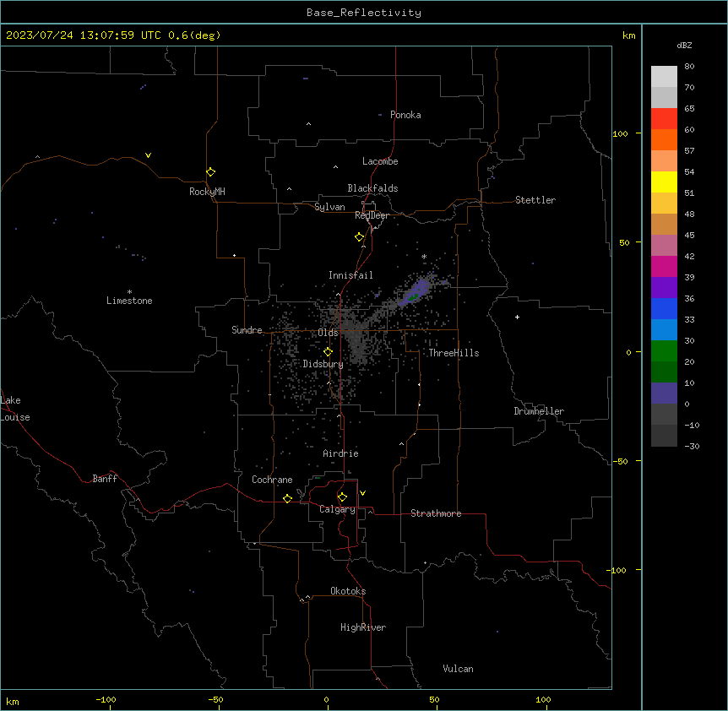Click the RockyMH label
The width and height of the screenshot is (728, 711).
207,192
